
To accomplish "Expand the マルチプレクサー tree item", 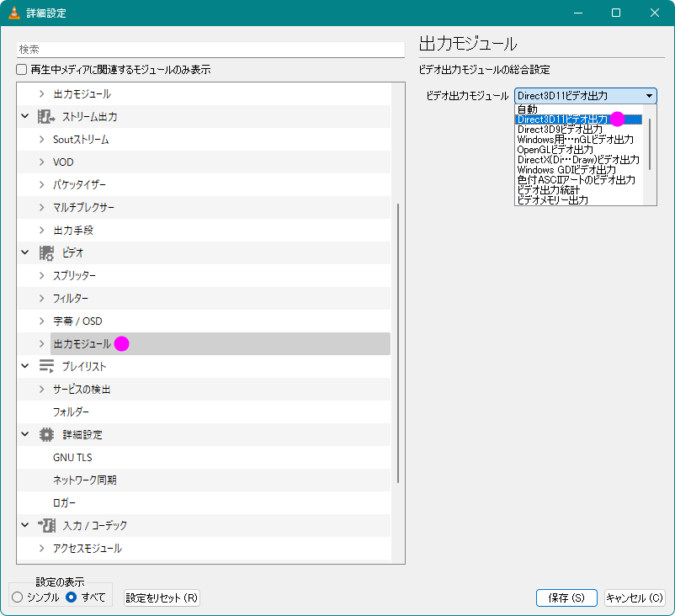I will 42,208.
